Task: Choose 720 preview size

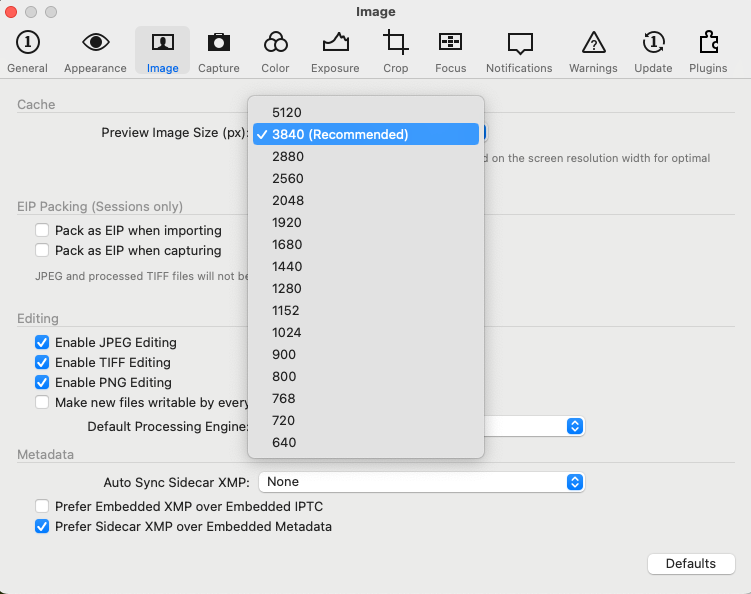Action: (366, 421)
